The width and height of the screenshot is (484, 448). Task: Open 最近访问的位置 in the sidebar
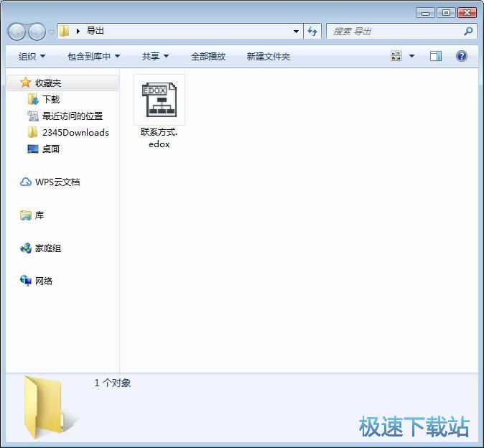point(65,116)
